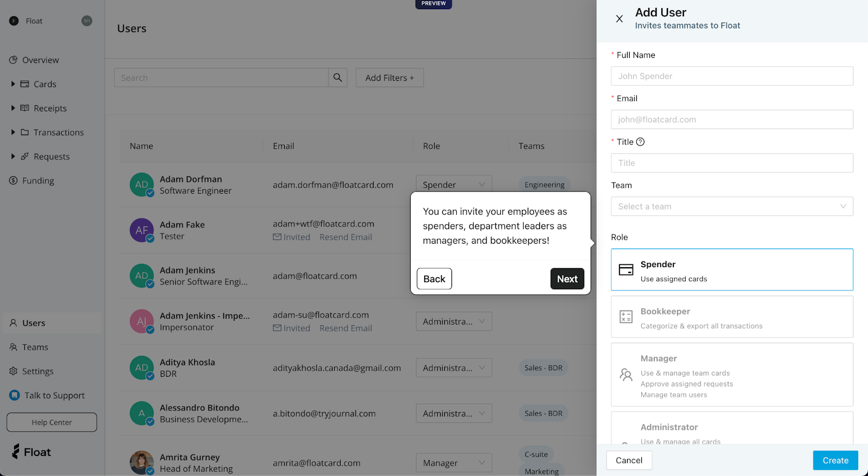Click the Full Name input field
The image size is (868, 476).
[732, 76]
